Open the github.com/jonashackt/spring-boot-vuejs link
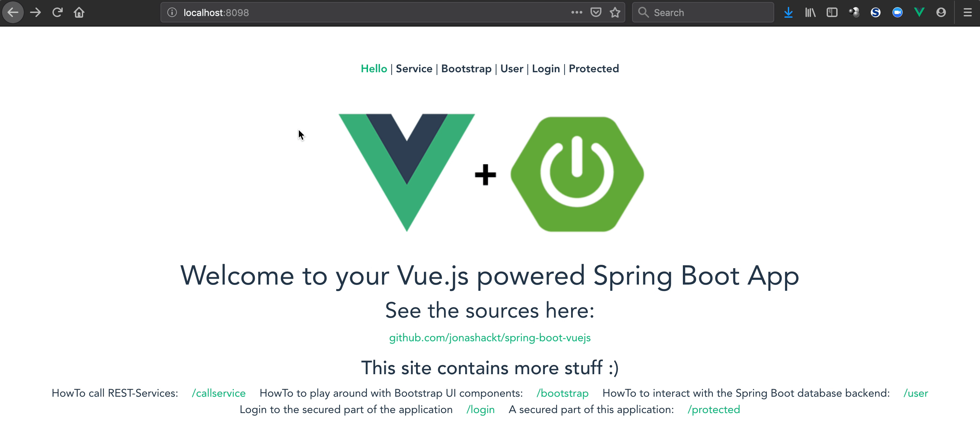Viewport: 980px width, 426px height. 489,337
